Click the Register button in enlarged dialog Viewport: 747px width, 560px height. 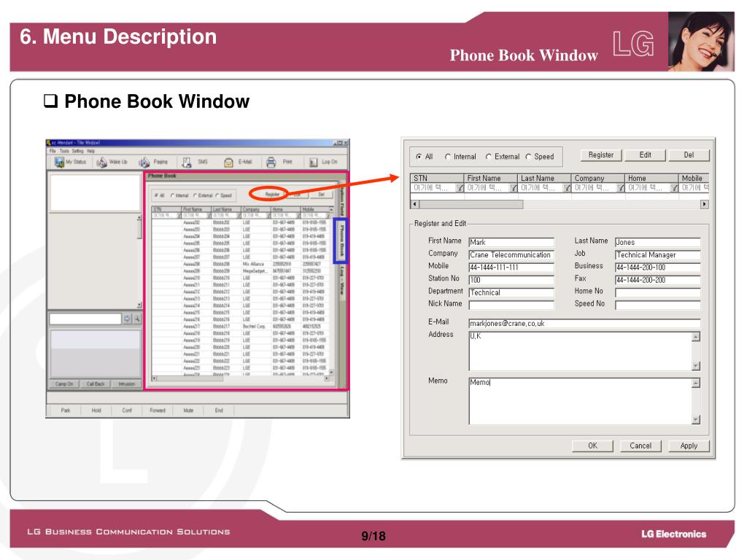(601, 155)
